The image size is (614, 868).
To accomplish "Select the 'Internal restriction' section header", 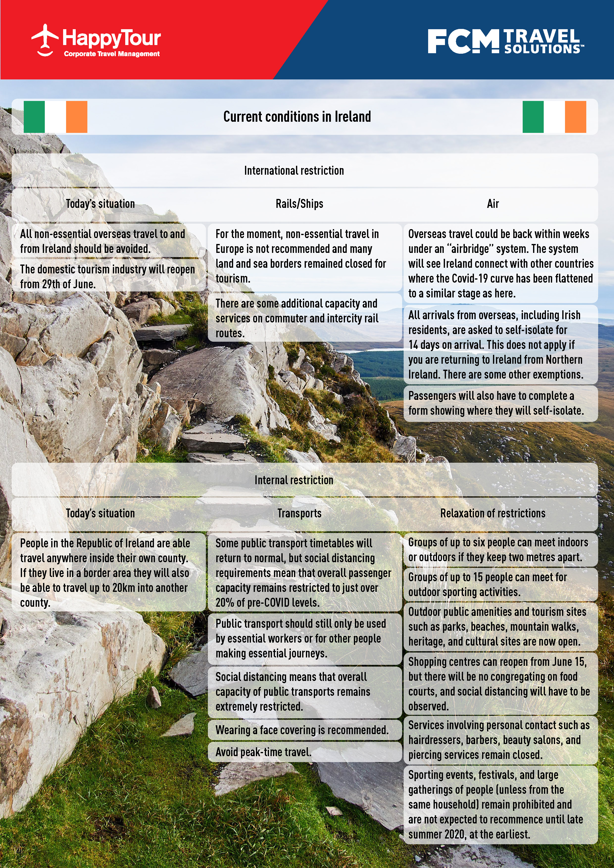I will pyautogui.click(x=305, y=480).
